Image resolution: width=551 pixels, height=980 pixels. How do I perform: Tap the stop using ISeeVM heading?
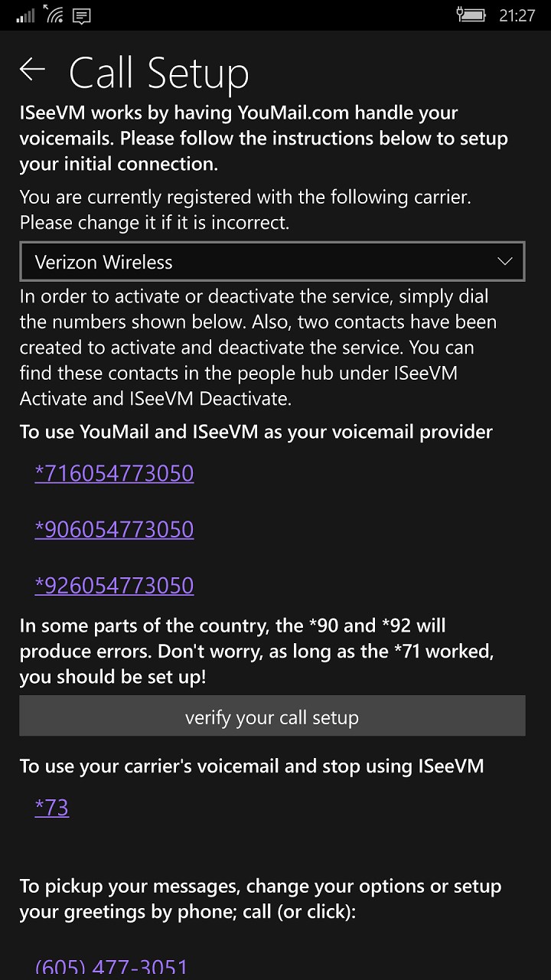[x=252, y=766]
